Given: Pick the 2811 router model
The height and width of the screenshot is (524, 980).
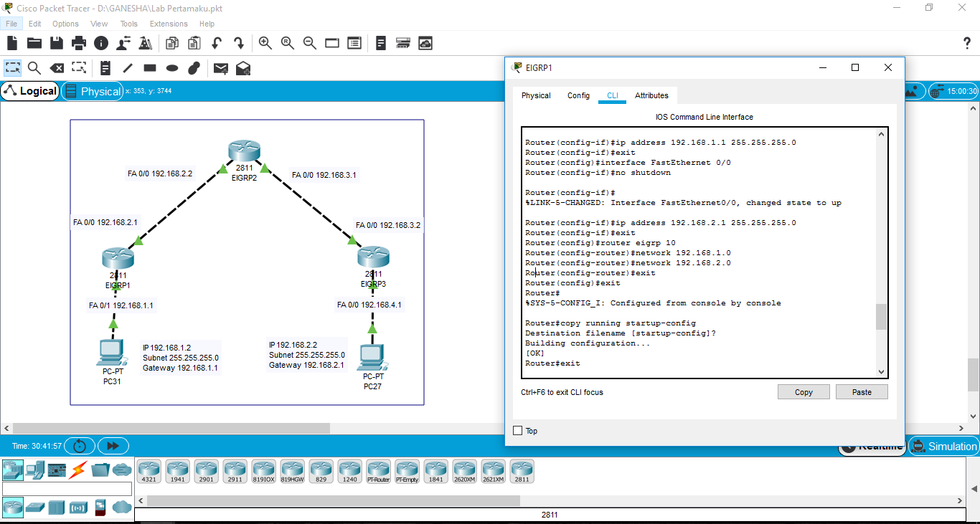Looking at the screenshot, I should pos(522,471).
